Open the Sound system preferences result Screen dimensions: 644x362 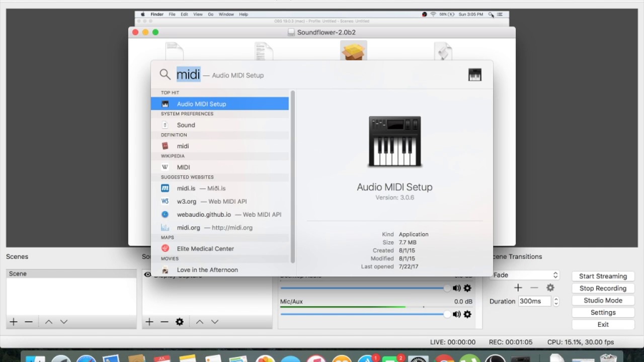coord(220,125)
